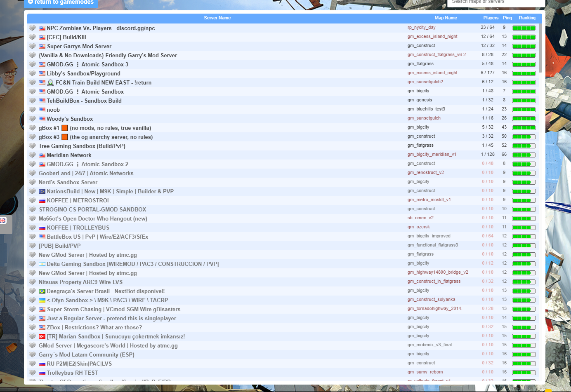The image size is (571, 392).
Task: Toggle the favorite heart for {Vanilla & No Downloads} server
Action: [32, 55]
